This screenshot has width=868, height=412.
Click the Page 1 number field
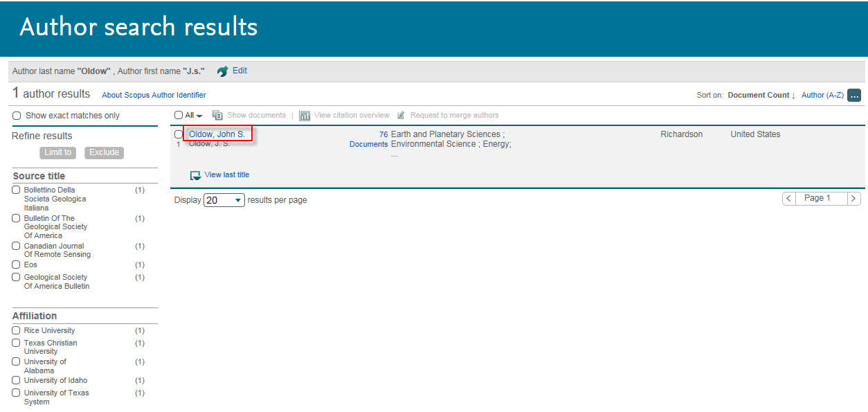(822, 199)
